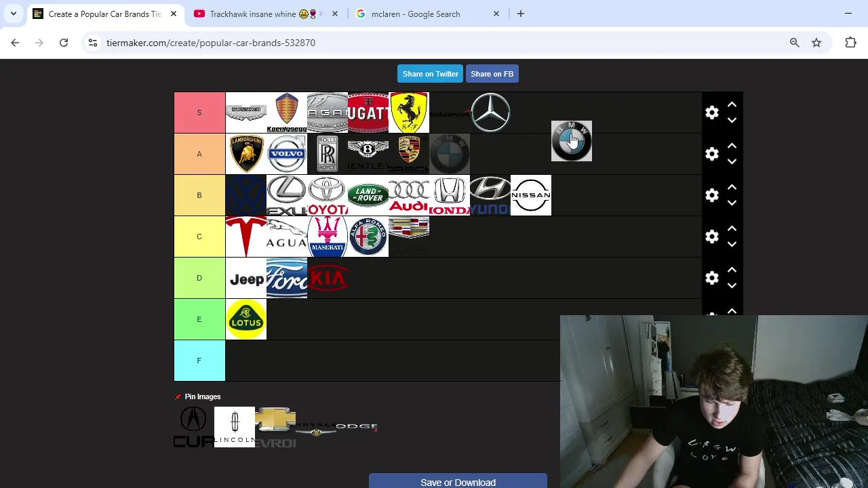
Task: Select the Jaguar logo tile
Action: tap(286, 237)
